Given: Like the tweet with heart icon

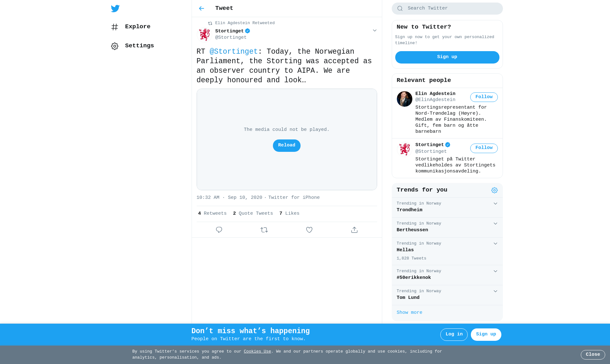Looking at the screenshot, I should [x=309, y=230].
